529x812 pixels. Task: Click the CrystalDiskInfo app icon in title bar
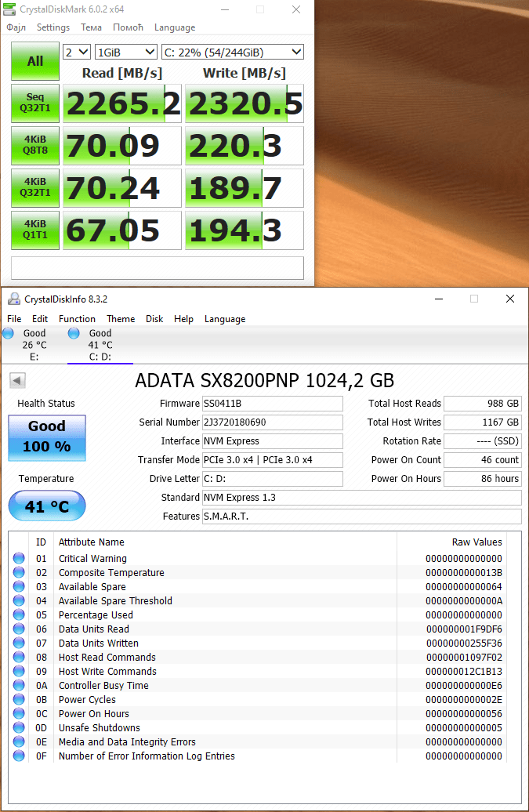(x=14, y=299)
